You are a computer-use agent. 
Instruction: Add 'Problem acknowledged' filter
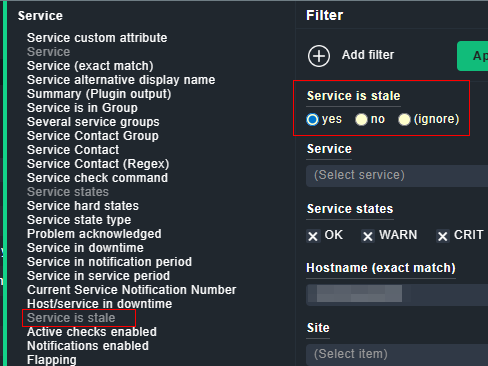coord(94,234)
